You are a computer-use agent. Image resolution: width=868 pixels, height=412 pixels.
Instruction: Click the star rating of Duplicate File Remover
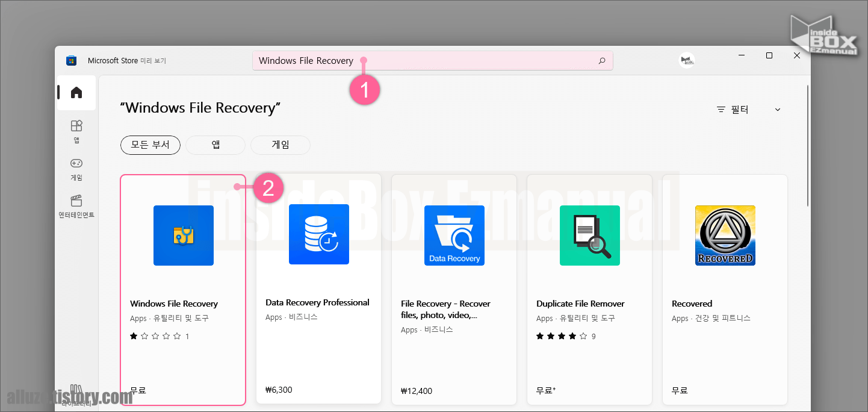[562, 336]
